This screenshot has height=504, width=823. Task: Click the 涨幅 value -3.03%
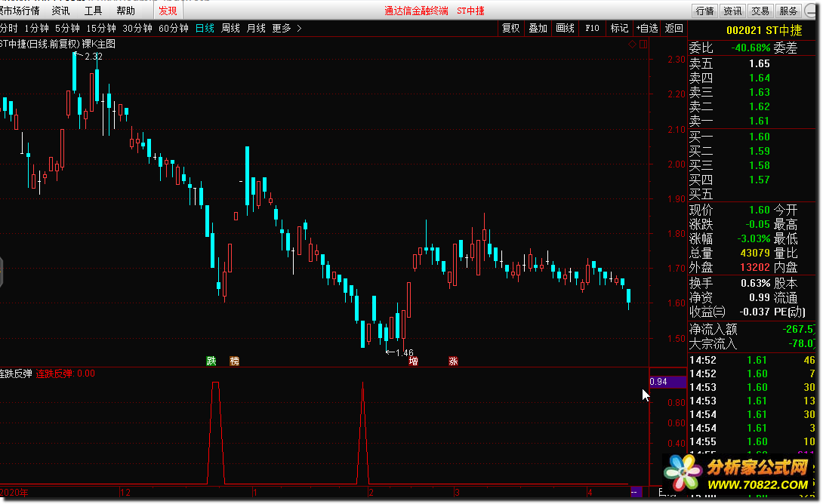coord(754,238)
